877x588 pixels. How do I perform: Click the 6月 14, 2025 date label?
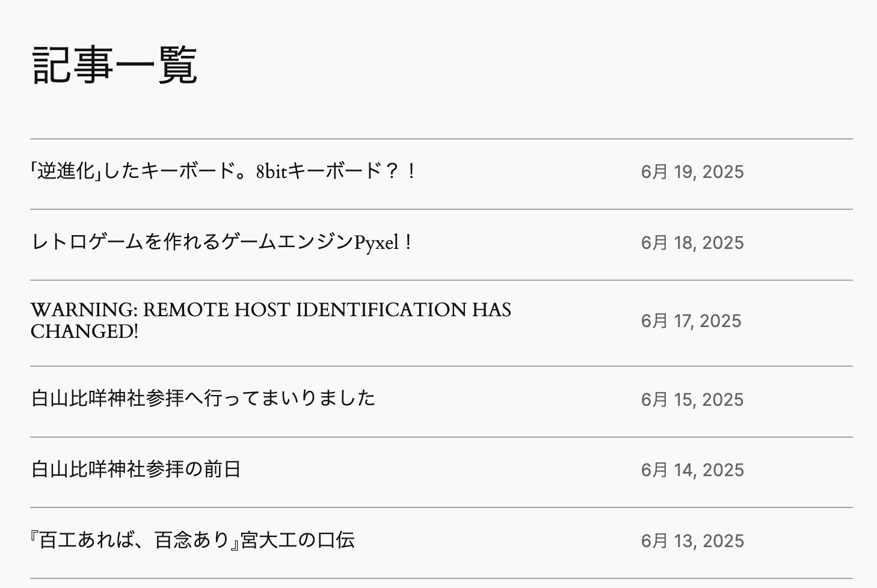[x=692, y=470]
